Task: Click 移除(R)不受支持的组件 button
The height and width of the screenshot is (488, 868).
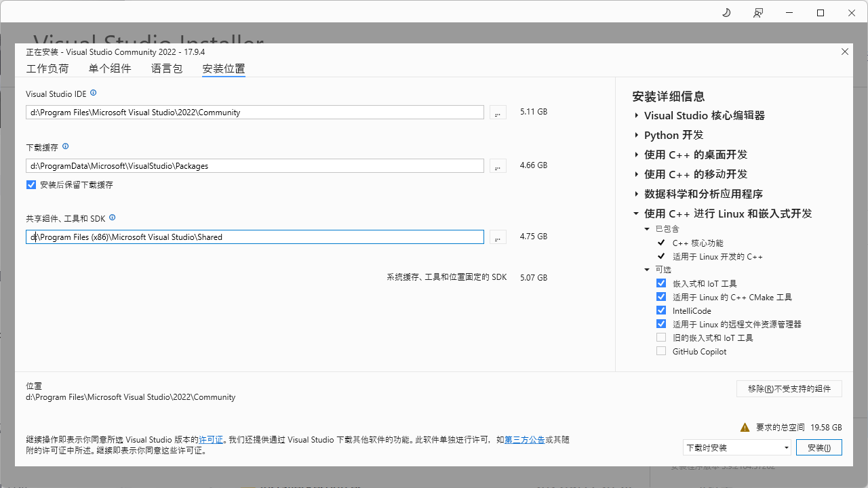Action: [789, 389]
